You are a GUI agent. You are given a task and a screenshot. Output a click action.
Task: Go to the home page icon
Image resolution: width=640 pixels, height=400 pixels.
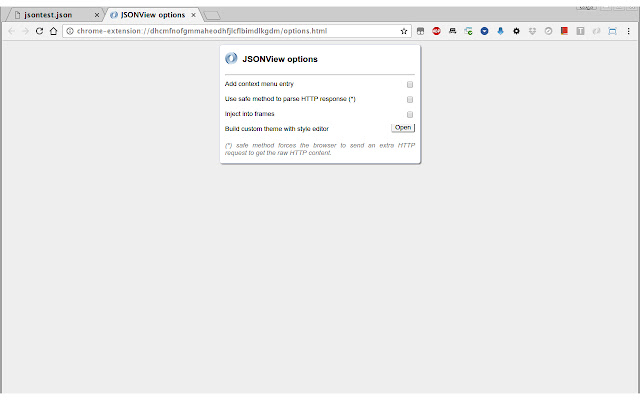pyautogui.click(x=54, y=31)
